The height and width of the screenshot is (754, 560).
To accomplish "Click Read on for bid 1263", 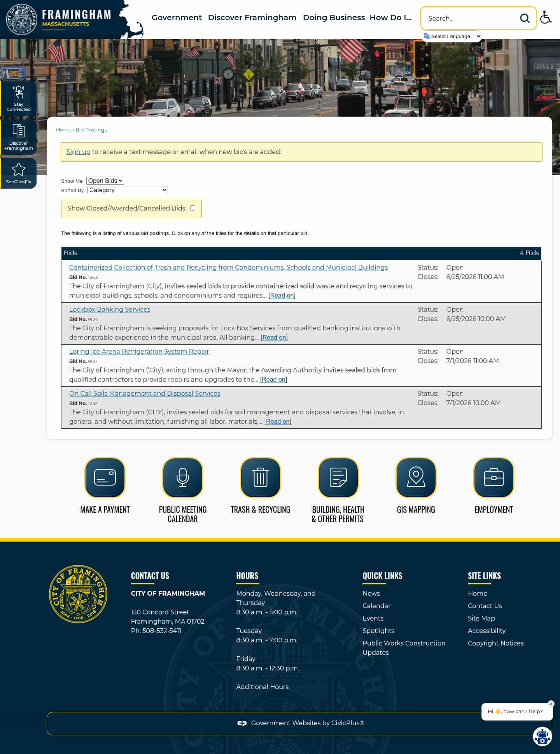I will click(x=282, y=295).
